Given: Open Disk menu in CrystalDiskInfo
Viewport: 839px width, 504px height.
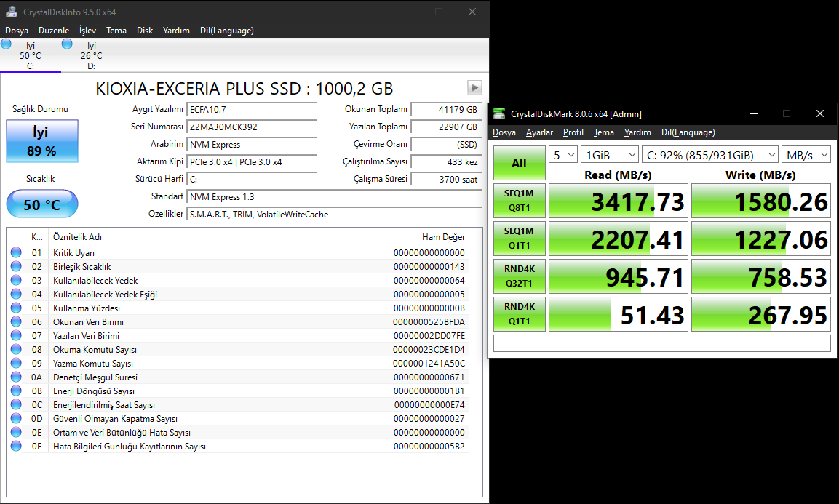Looking at the screenshot, I should click(145, 31).
